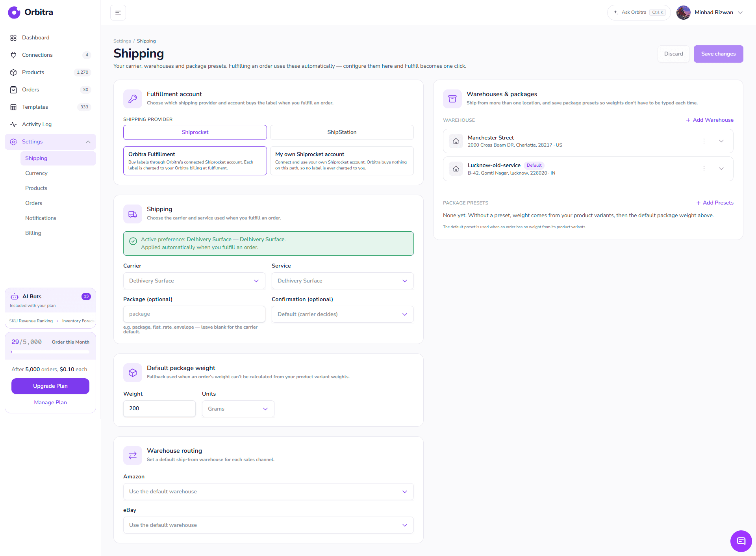Open the Amazon warehouse dropdown
The width and height of the screenshot is (756, 556).
point(269,492)
